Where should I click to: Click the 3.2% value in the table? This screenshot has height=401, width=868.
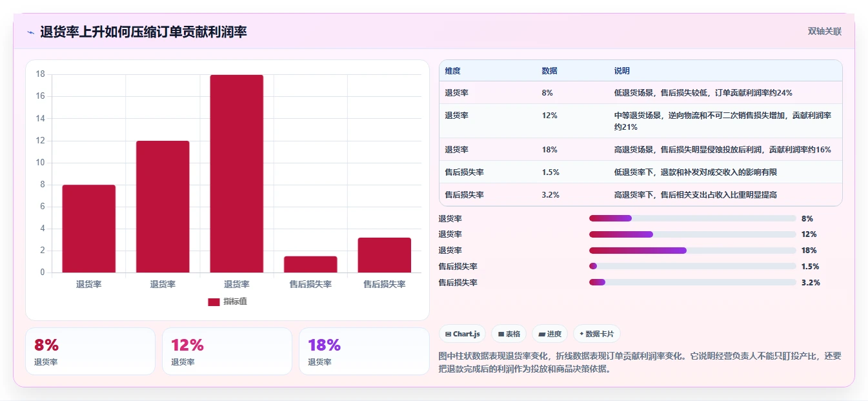pos(550,194)
